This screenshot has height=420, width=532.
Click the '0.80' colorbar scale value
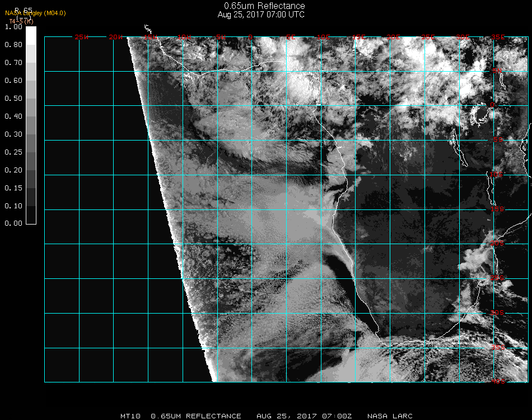13,44
